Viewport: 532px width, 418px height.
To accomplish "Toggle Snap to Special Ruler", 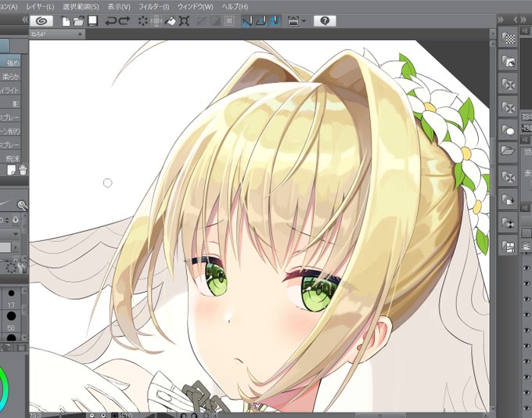I will pos(261,21).
